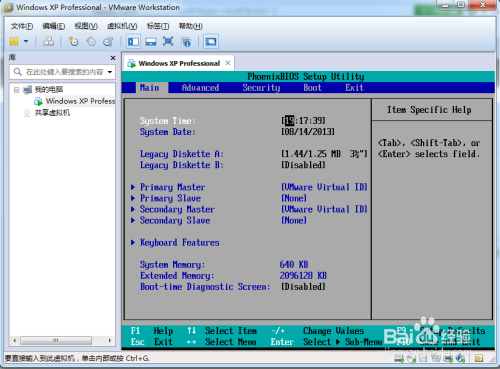Click the hard disk status bar icon
The width and height of the screenshot is (500, 369).
click(399, 358)
